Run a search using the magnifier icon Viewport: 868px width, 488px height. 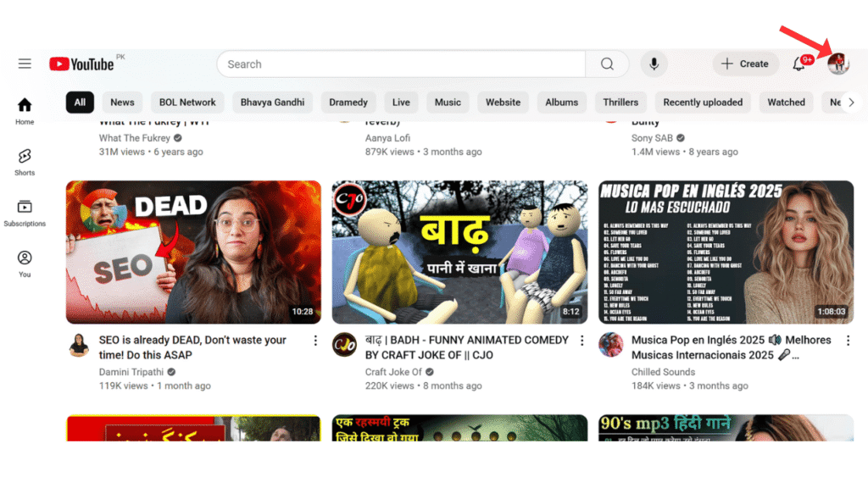607,64
